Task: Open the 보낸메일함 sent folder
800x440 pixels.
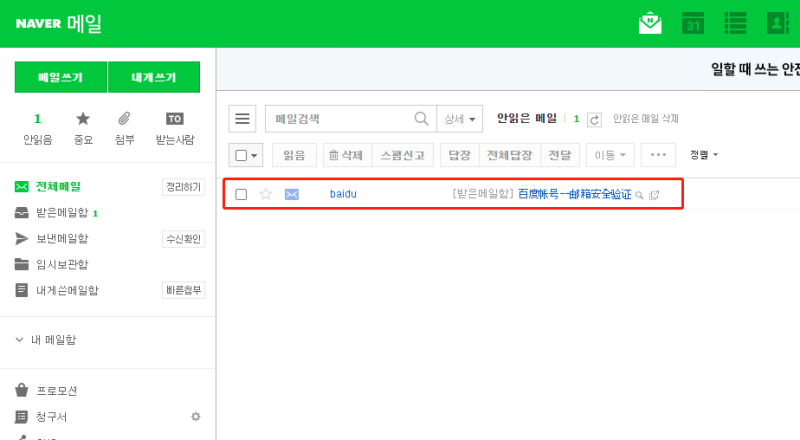Action: tap(62, 238)
